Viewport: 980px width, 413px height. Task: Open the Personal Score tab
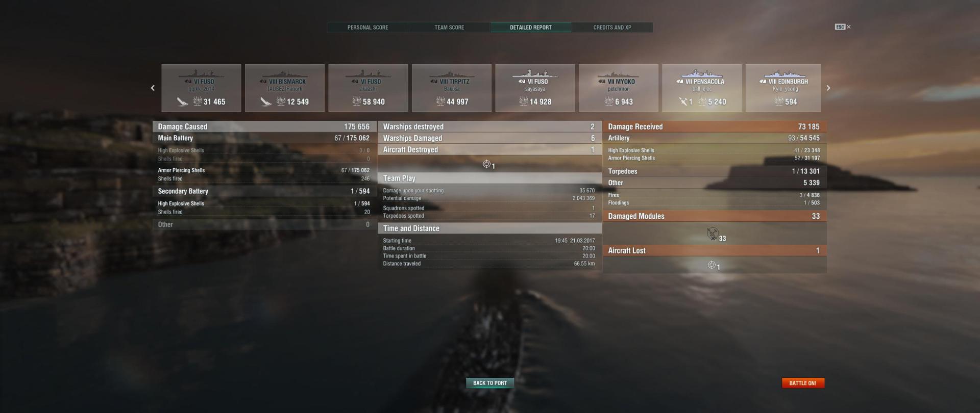click(367, 28)
